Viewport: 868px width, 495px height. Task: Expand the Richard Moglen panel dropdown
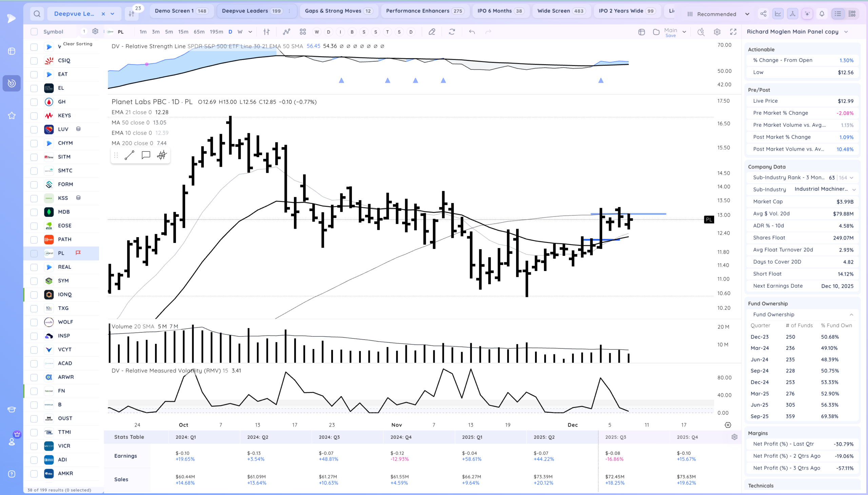(x=846, y=32)
